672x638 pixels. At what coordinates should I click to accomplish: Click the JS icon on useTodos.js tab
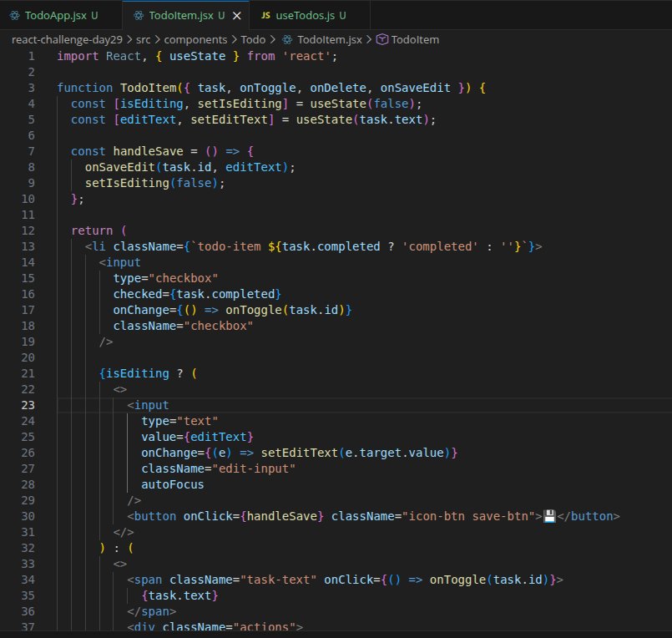pyautogui.click(x=266, y=16)
